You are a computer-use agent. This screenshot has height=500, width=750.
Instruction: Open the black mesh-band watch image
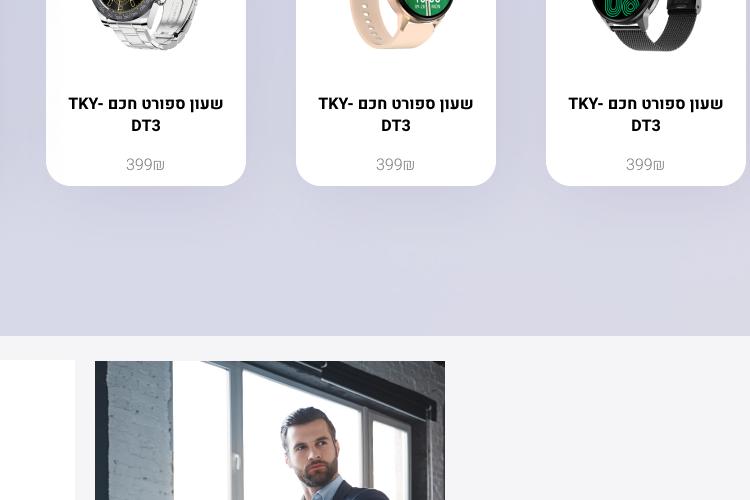(646, 25)
